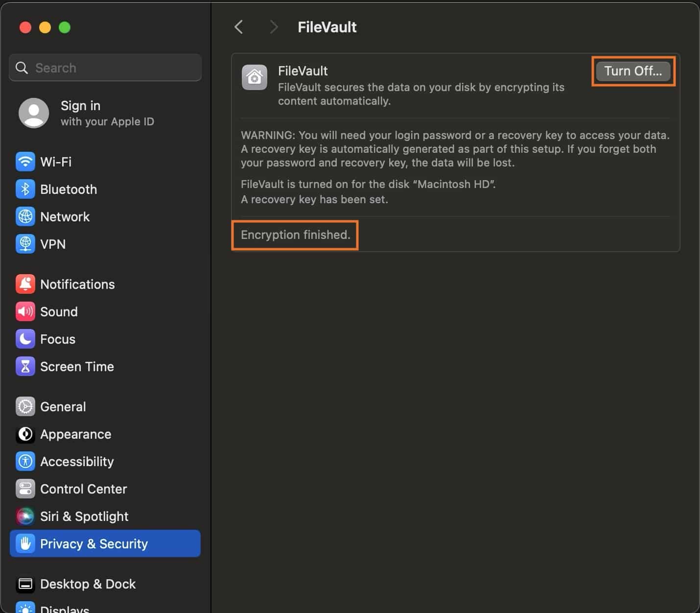
Task: Select Privacy & Security label
Action: [94, 543]
